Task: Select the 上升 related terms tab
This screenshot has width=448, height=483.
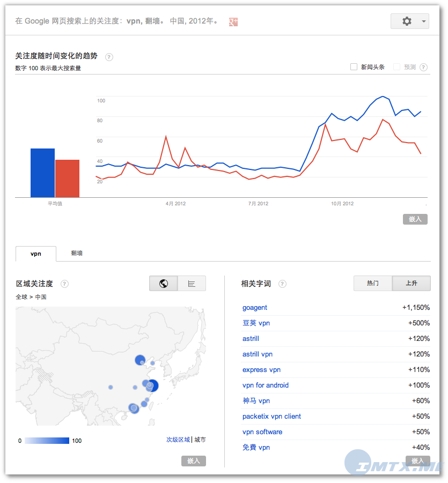Action: pyautogui.click(x=412, y=283)
